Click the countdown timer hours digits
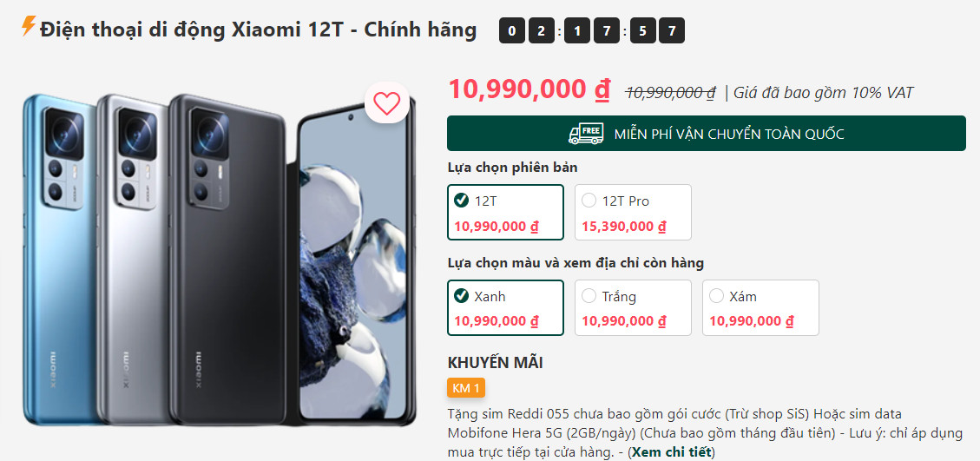The height and width of the screenshot is (461, 980). pyautogui.click(x=527, y=30)
